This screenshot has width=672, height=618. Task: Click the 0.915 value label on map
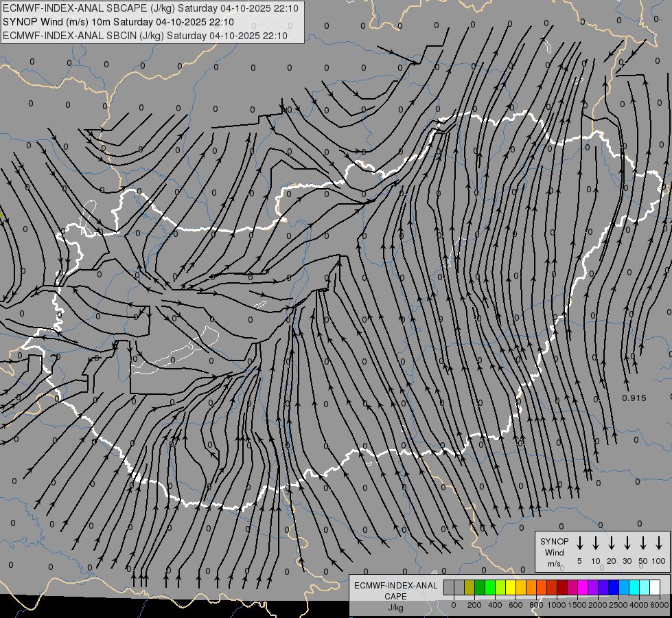[634, 398]
